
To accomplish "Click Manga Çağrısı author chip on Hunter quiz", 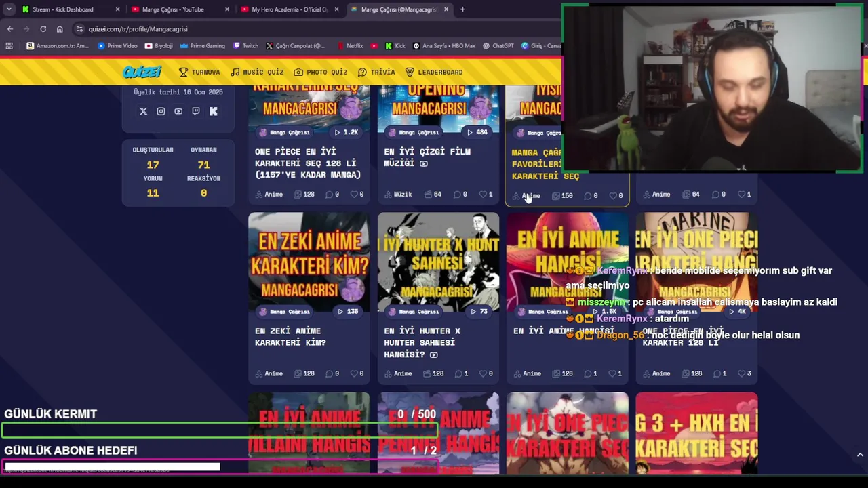I will [x=414, y=312].
